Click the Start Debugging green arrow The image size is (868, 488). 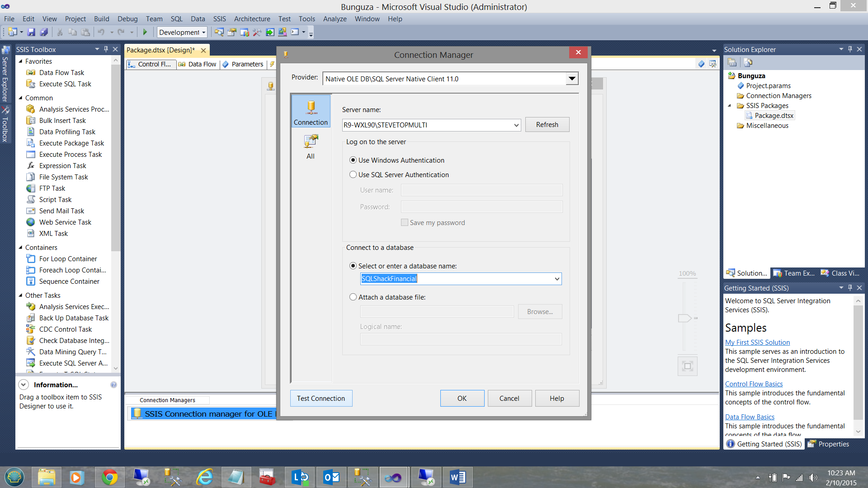pos(145,32)
